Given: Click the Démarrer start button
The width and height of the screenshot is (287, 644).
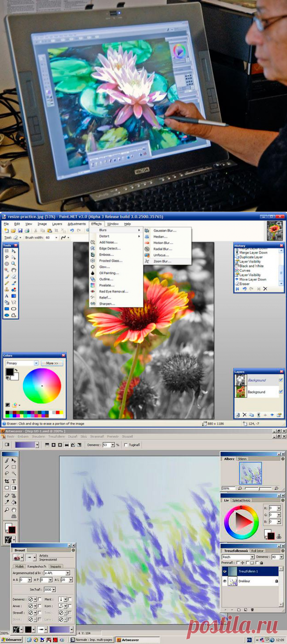Looking at the screenshot, I should point(12,639).
